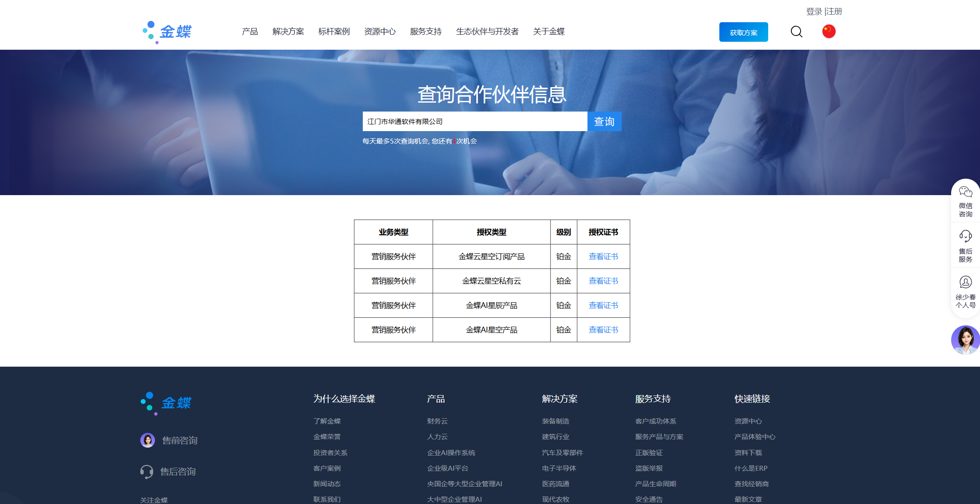Screen dimensions: 980x504
Task: Open footer link 财务云
Action: [437, 421]
